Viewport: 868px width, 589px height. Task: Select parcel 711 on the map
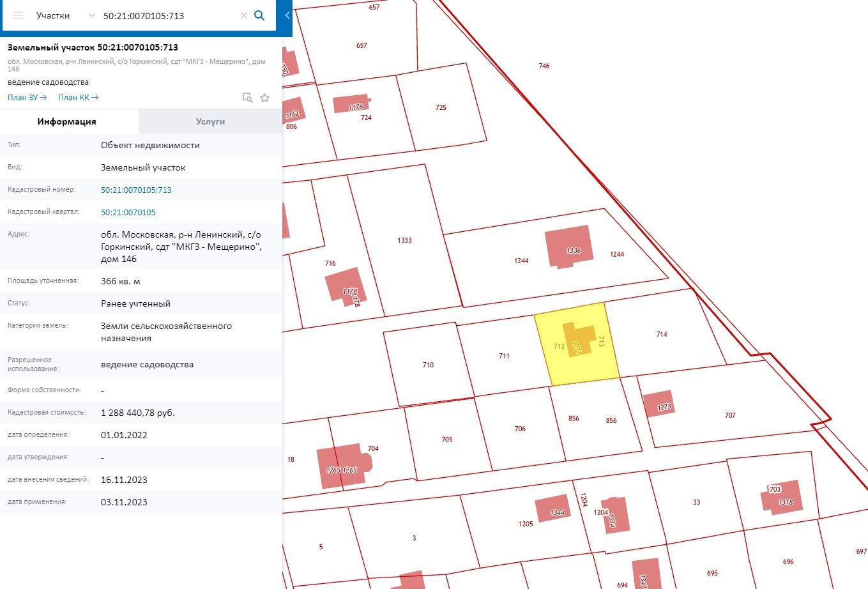(504, 356)
